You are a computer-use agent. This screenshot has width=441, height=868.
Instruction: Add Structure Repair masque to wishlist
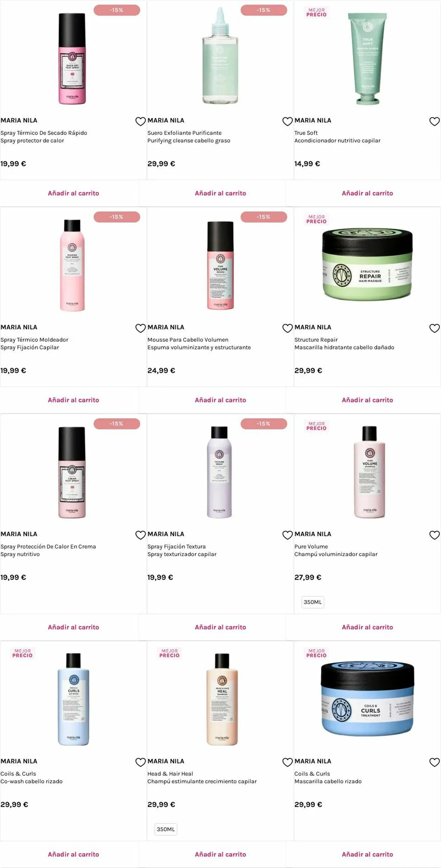tap(434, 328)
